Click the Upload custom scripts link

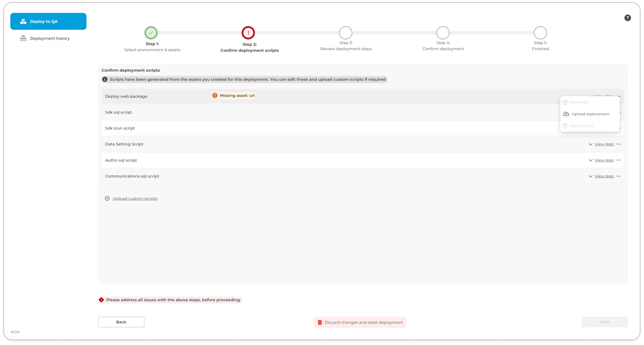[135, 199]
